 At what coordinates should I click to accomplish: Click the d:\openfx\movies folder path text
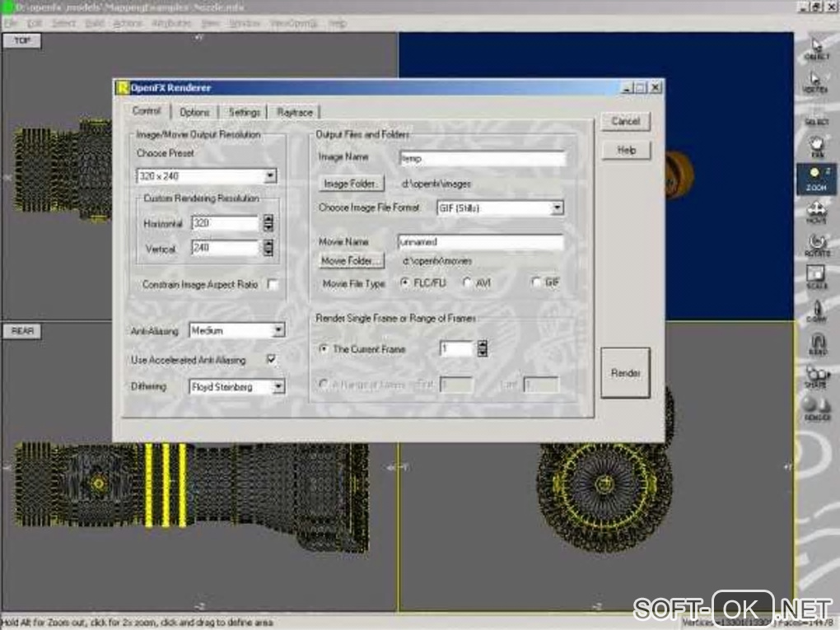point(436,261)
